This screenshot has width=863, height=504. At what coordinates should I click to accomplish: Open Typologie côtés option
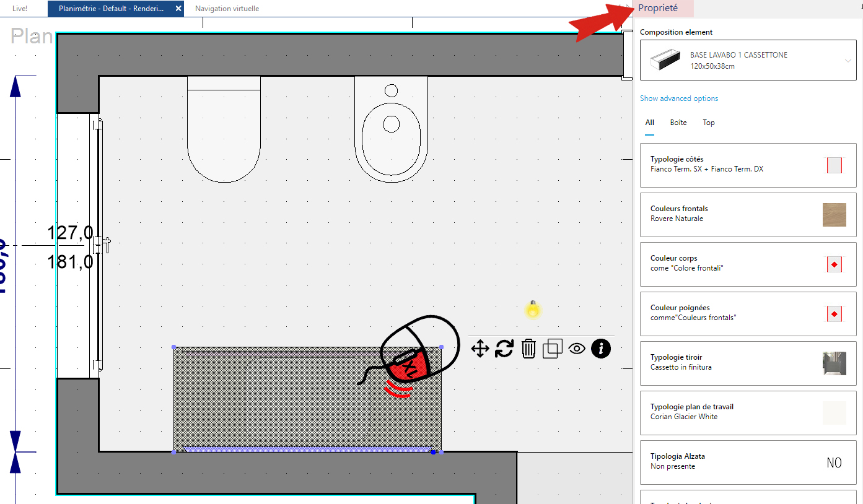(x=748, y=165)
